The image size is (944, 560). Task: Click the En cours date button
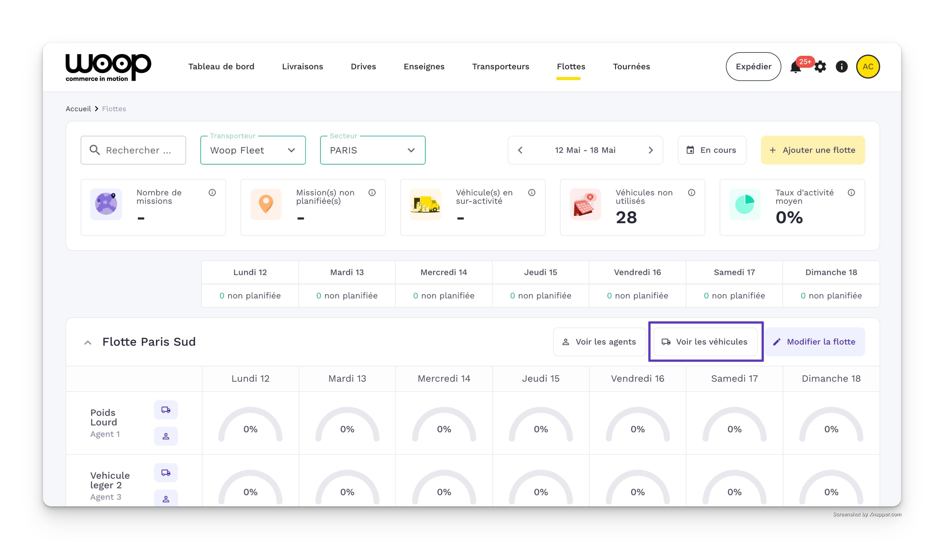(x=712, y=150)
